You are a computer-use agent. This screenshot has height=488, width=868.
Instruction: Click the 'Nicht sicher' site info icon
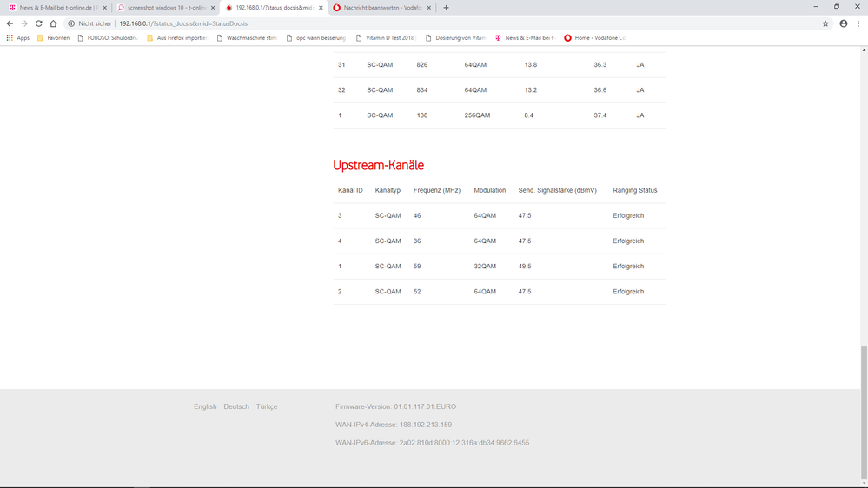[71, 23]
